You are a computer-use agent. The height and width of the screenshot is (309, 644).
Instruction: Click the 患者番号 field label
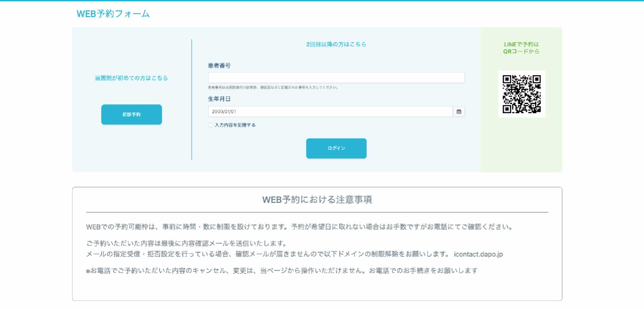coord(219,65)
